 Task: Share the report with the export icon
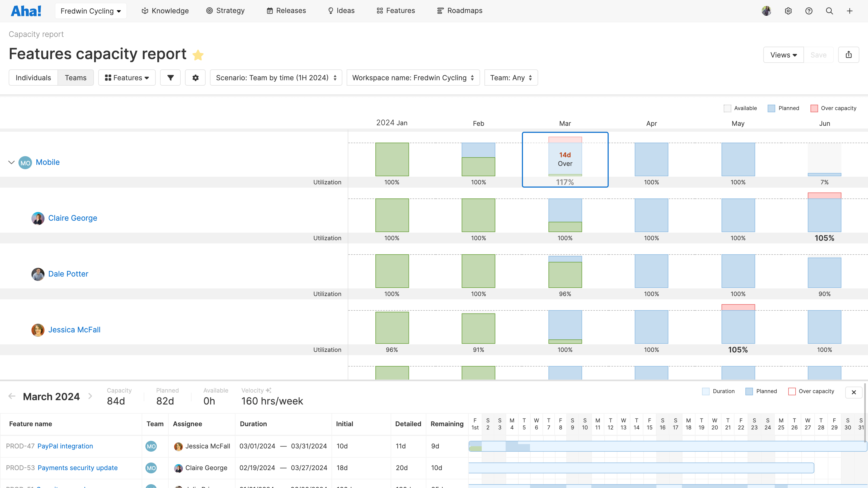click(x=849, y=54)
